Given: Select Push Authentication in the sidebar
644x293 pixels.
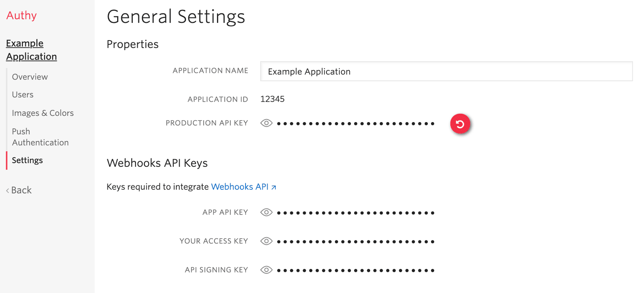Looking at the screenshot, I should pos(40,137).
